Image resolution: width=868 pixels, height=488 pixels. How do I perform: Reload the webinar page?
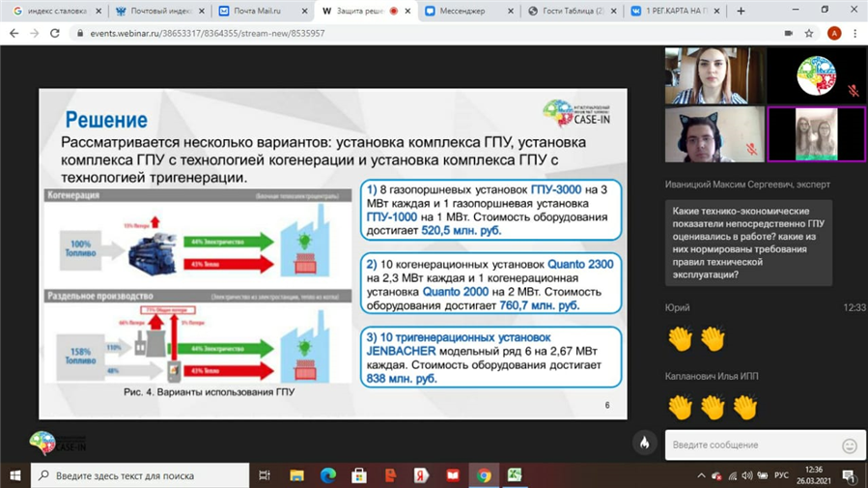54,33
